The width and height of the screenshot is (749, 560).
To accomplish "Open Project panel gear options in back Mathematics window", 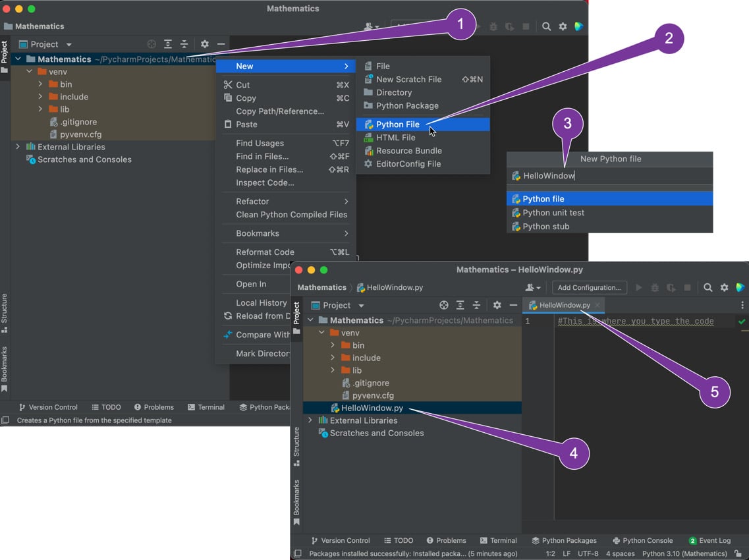I will click(204, 44).
